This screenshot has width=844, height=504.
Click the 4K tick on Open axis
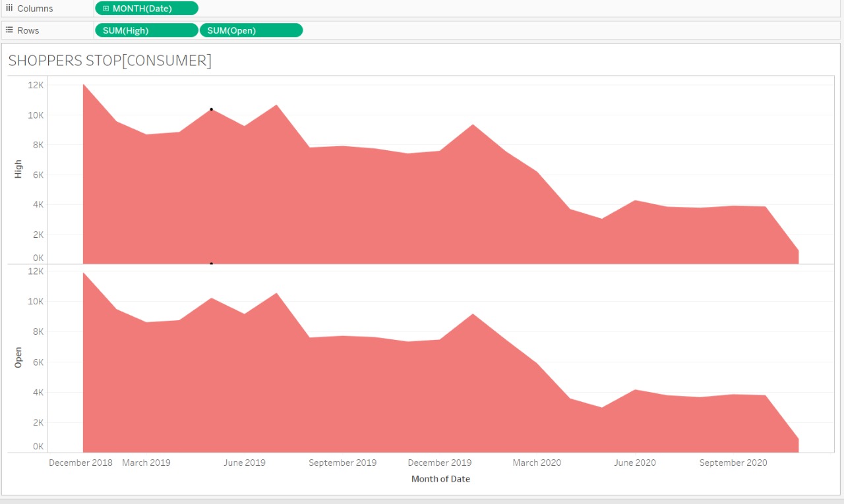[x=38, y=392]
